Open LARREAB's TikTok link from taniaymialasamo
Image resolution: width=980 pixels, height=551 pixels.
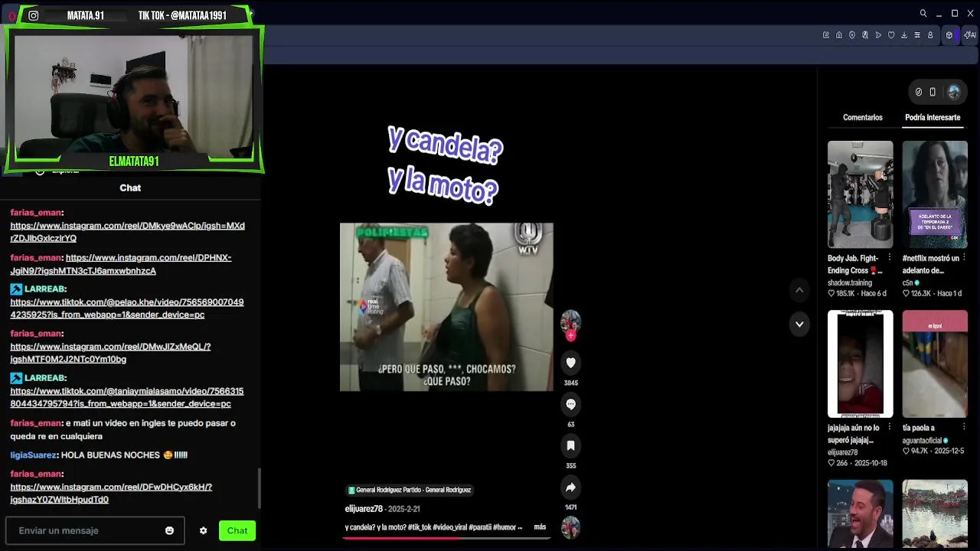tap(127, 397)
